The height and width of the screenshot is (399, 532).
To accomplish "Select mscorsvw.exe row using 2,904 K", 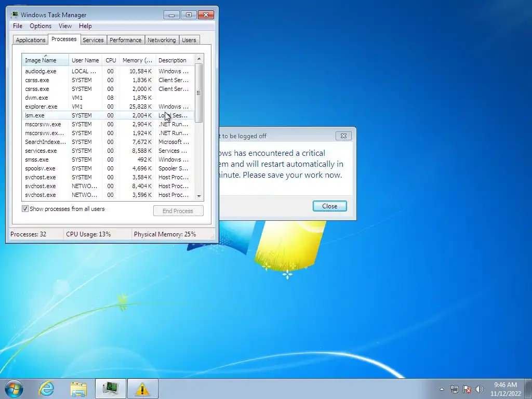I will [109, 124].
